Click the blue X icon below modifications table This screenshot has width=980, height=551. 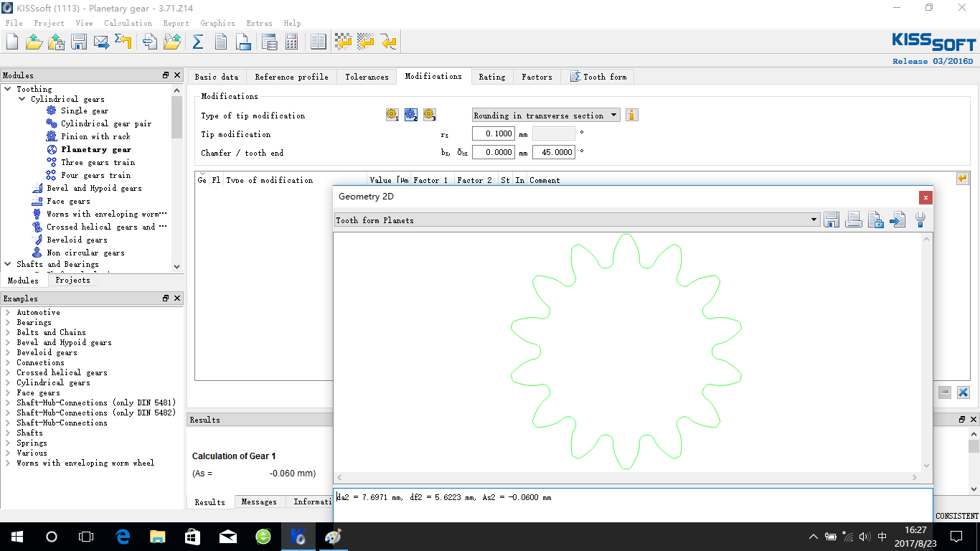pyautogui.click(x=963, y=392)
